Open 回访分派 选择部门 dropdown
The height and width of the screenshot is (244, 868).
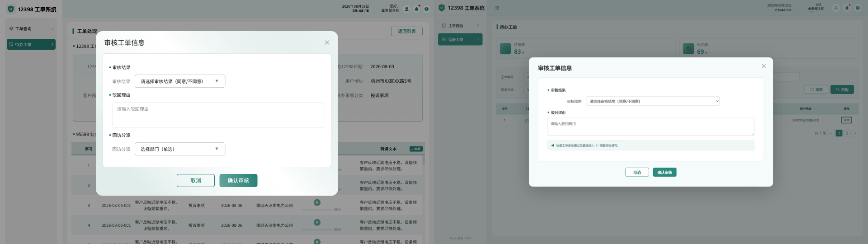(x=180, y=149)
